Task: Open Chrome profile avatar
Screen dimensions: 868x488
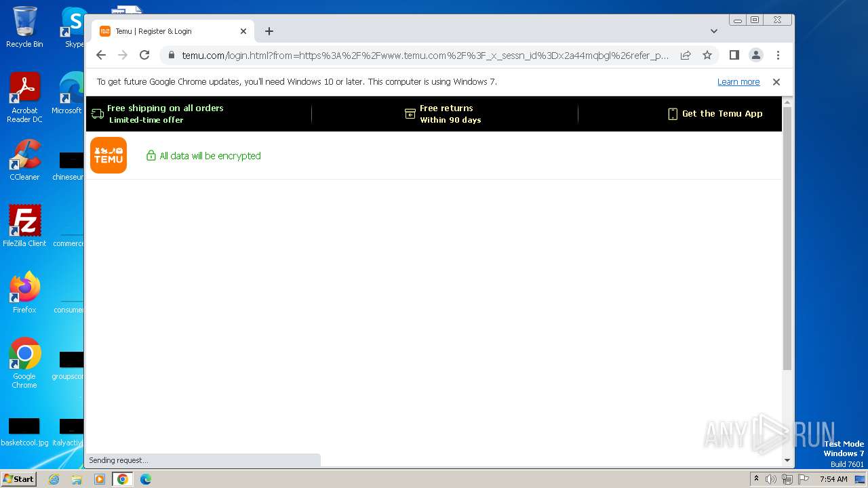Action: pyautogui.click(x=756, y=55)
